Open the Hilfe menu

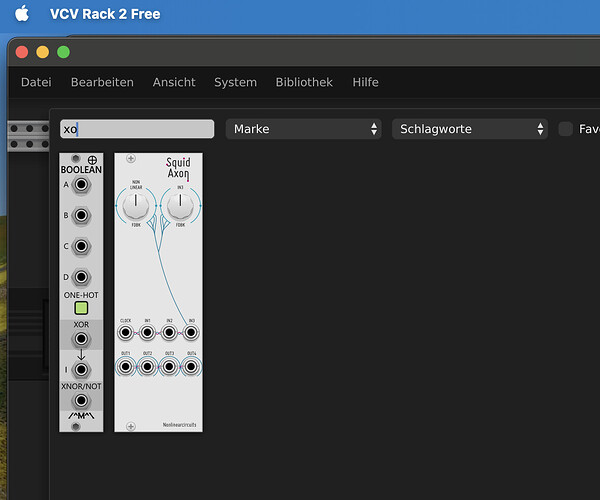pyautogui.click(x=365, y=82)
